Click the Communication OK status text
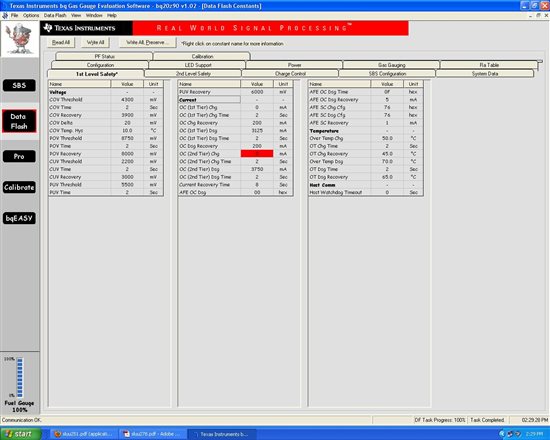The height and width of the screenshot is (440, 550). tap(21, 420)
